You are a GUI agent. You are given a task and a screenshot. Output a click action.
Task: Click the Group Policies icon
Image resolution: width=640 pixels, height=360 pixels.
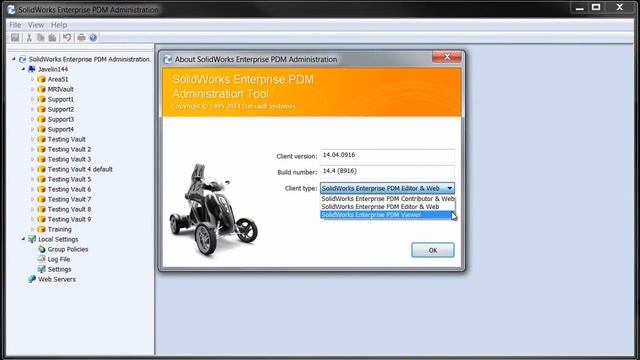tap(41, 249)
